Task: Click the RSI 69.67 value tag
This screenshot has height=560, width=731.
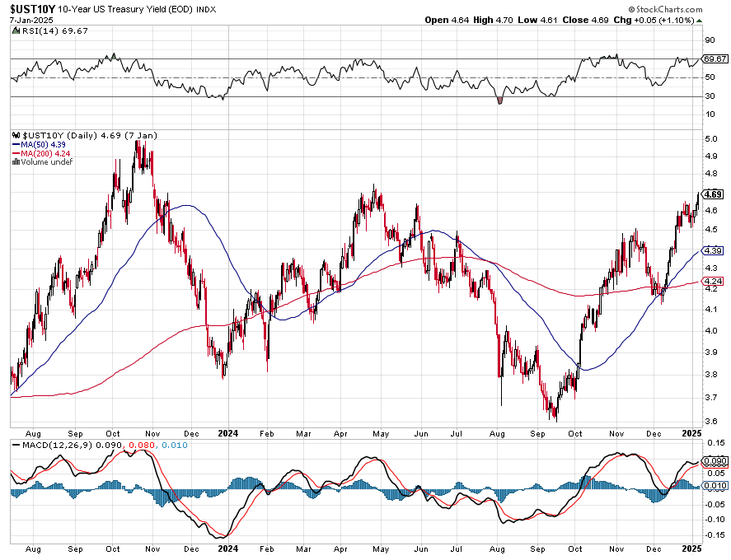Action: click(x=714, y=59)
